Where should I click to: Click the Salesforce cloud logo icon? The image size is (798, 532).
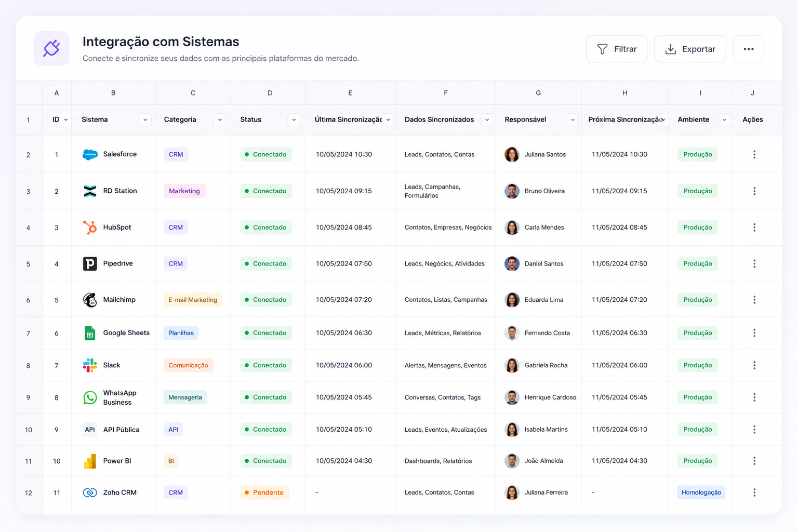pyautogui.click(x=90, y=154)
